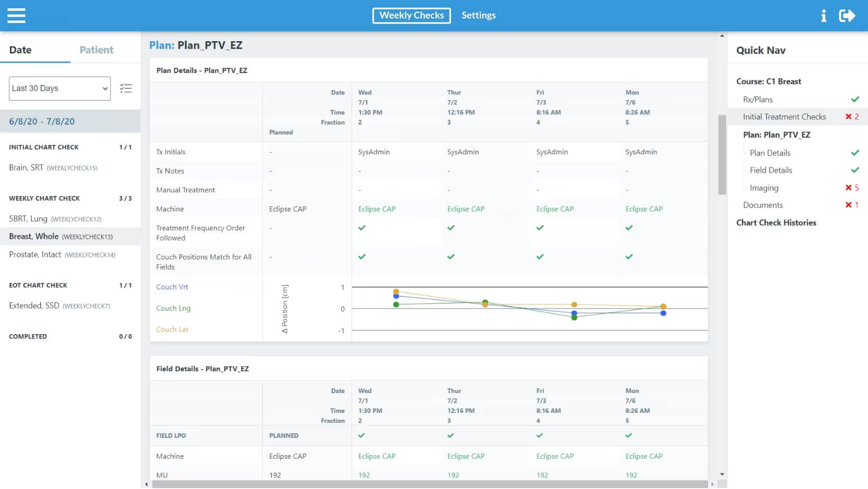This screenshot has height=489, width=868.
Task: Open the Last 30 Days dropdown
Action: coord(59,89)
